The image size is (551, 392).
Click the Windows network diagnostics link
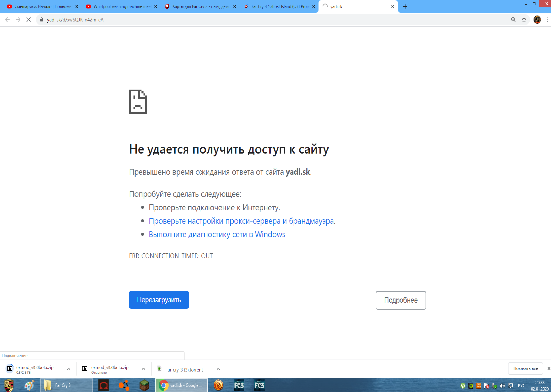click(217, 234)
